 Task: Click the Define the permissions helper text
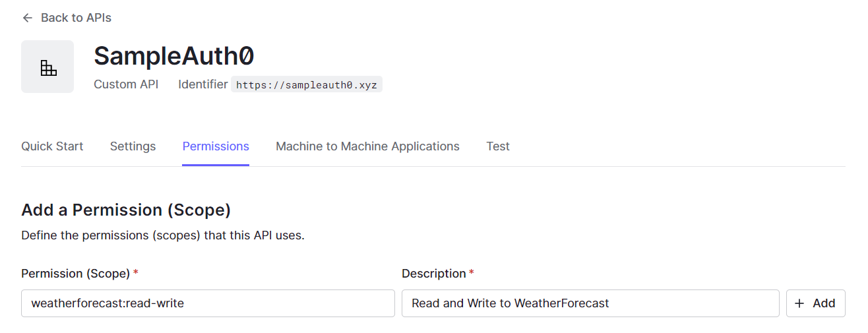point(162,235)
